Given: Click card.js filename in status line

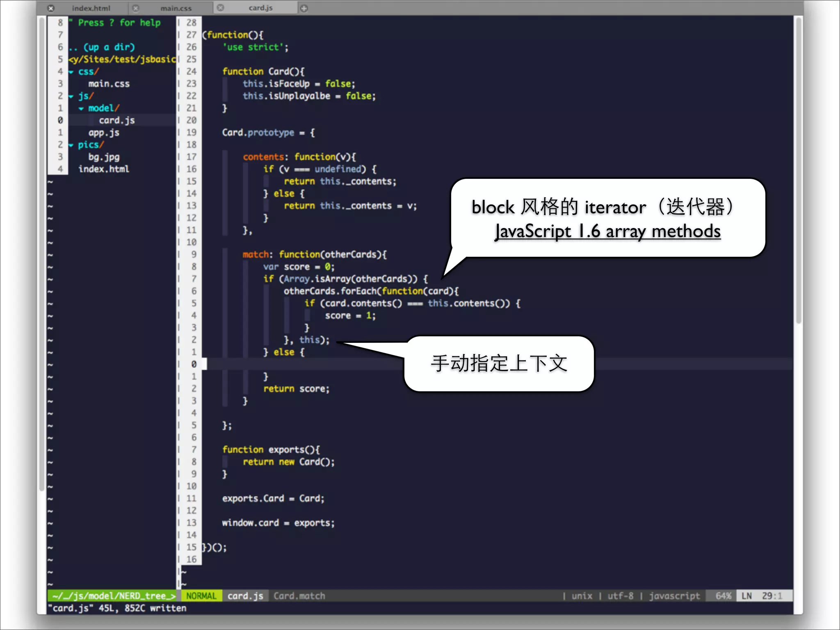Looking at the screenshot, I should tap(245, 596).
